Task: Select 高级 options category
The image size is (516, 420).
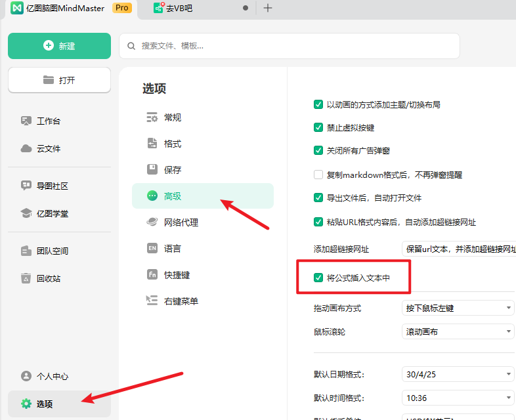Action: tap(203, 196)
